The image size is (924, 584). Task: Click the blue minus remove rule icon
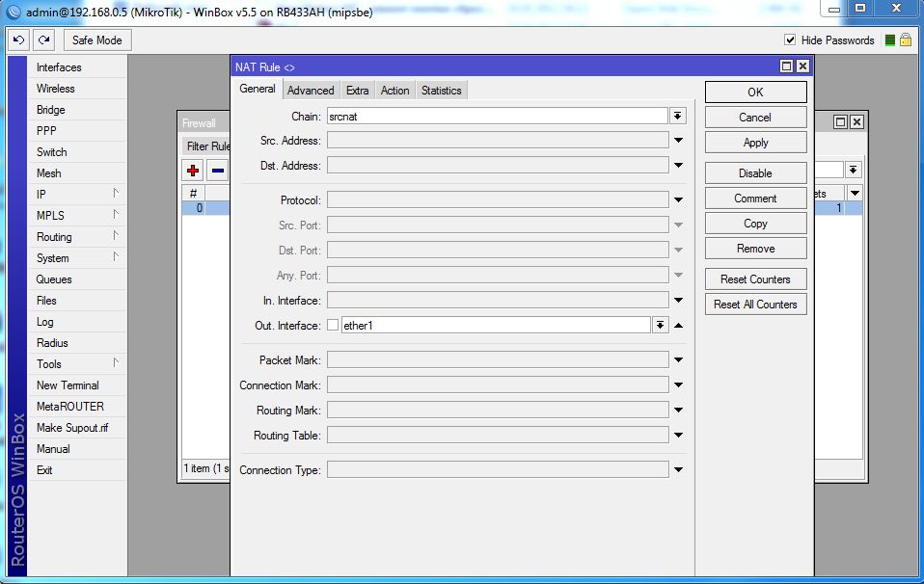218,171
